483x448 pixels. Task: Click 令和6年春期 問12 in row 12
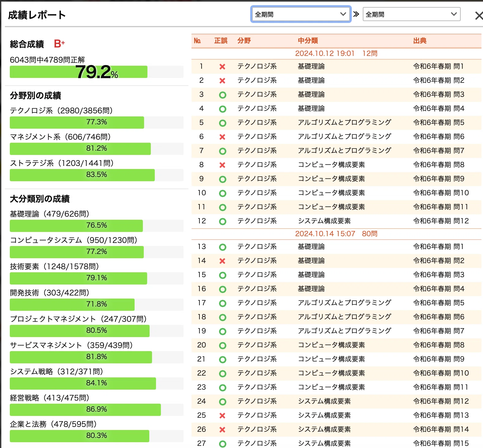click(441, 221)
